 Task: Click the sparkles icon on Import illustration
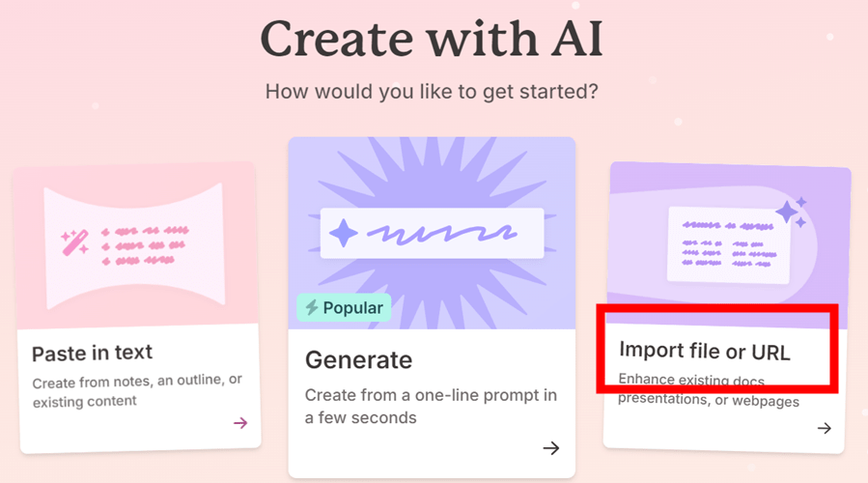click(791, 212)
